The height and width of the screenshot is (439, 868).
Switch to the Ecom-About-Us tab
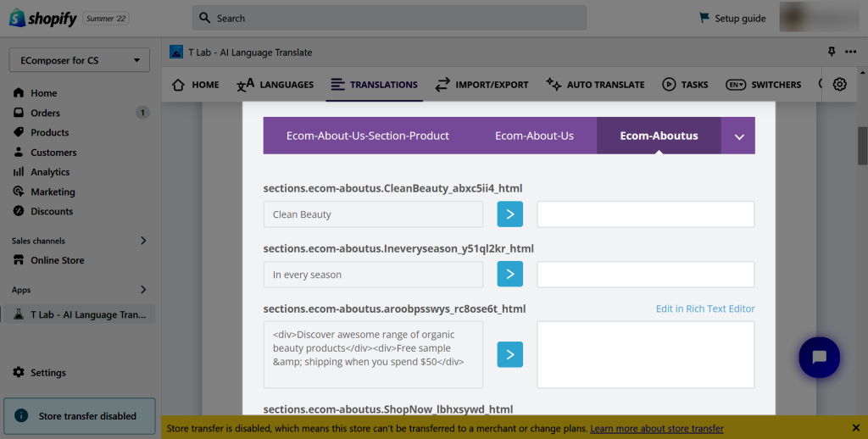click(534, 136)
